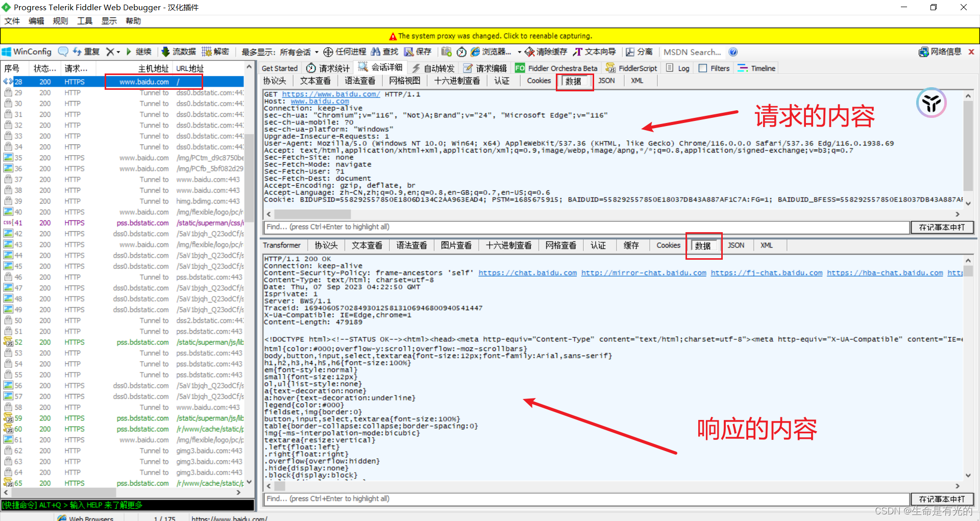Open the http://mirror-chat.baidu.com link
This screenshot has height=521, width=980.
pos(644,273)
